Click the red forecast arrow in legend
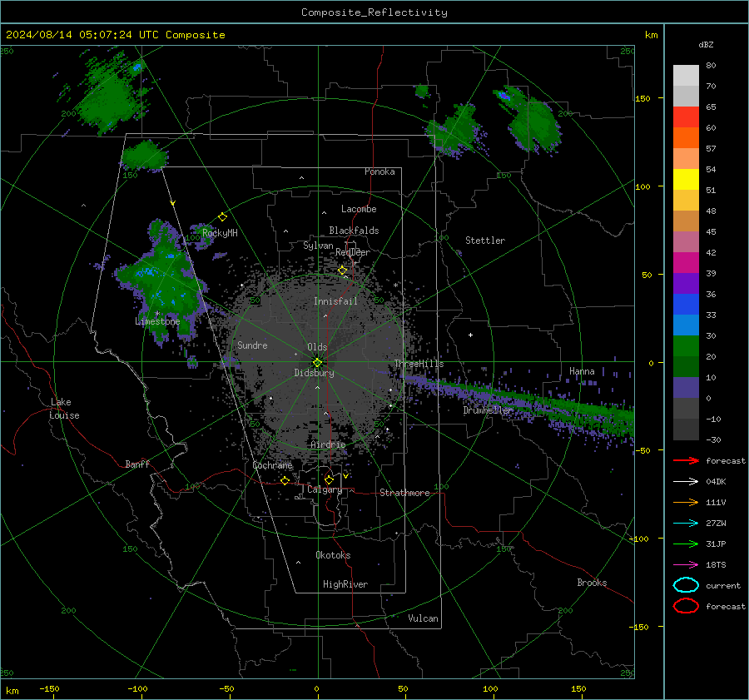This screenshot has width=749, height=700. 686,460
